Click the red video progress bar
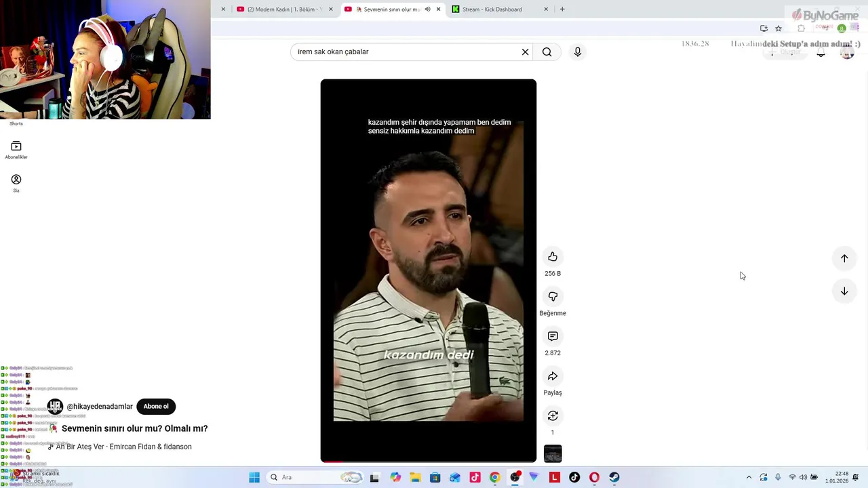The height and width of the screenshot is (488, 868). tap(332, 462)
